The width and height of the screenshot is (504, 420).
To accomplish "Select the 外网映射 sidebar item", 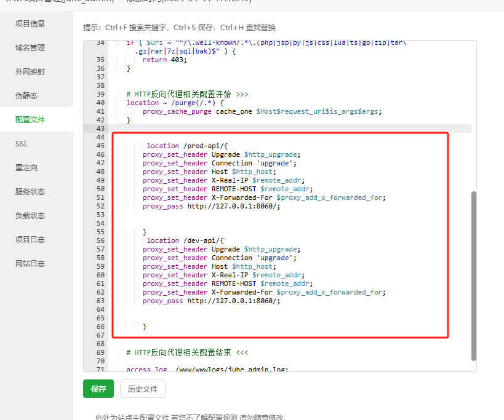I will tap(30, 72).
